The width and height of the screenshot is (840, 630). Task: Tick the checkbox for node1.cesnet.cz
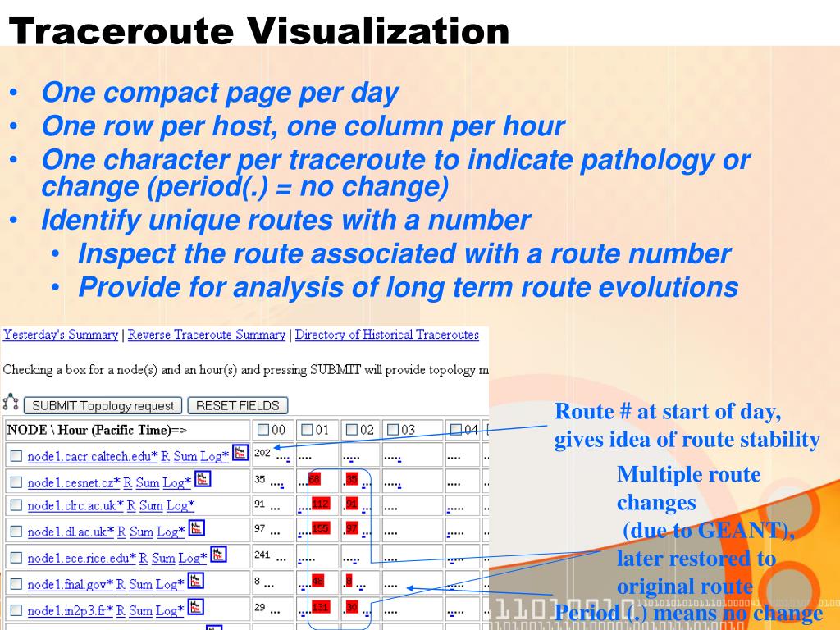[x=16, y=482]
